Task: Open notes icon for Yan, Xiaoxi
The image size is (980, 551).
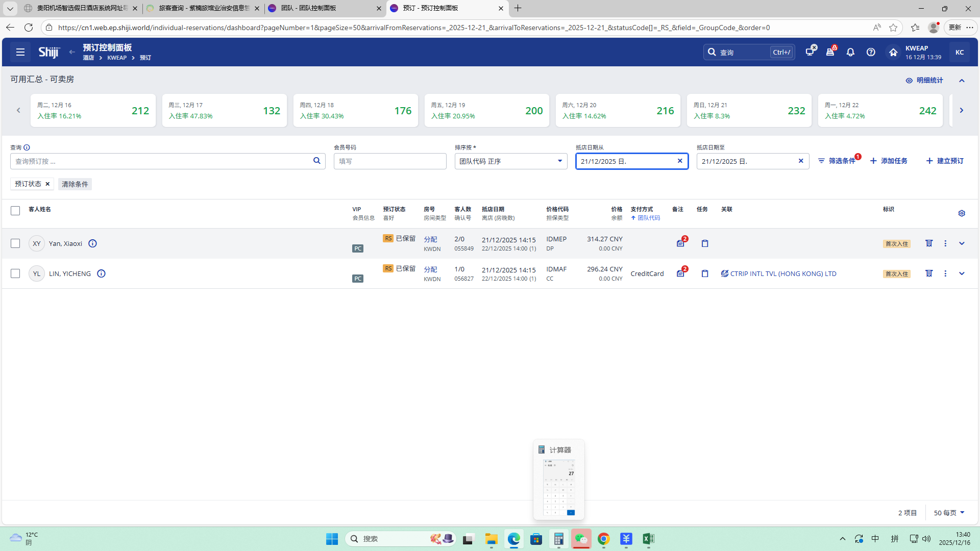Action: [x=680, y=243]
